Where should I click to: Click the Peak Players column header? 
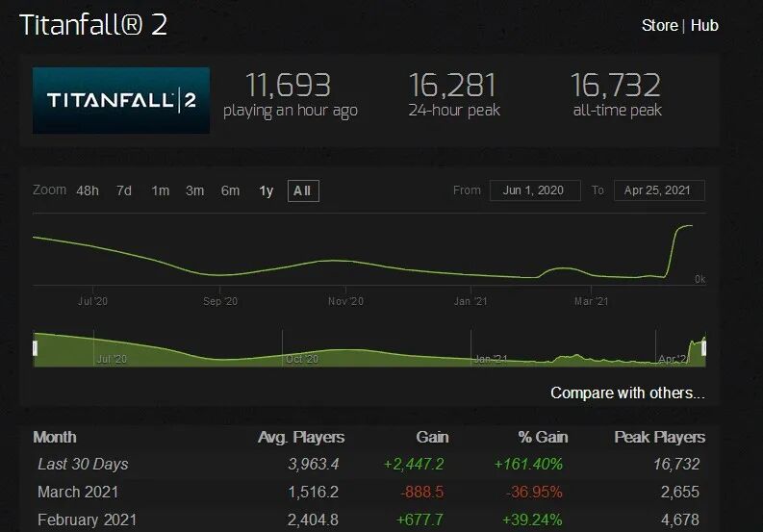[659, 437]
